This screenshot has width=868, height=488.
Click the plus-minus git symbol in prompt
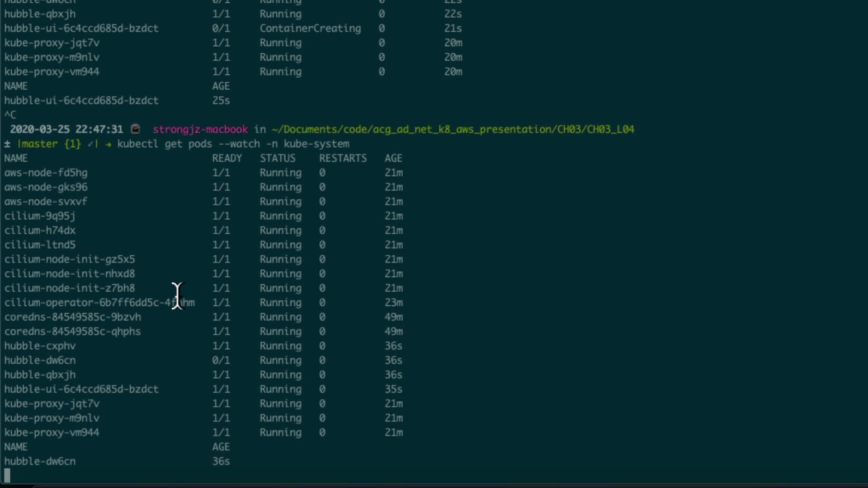coord(7,144)
